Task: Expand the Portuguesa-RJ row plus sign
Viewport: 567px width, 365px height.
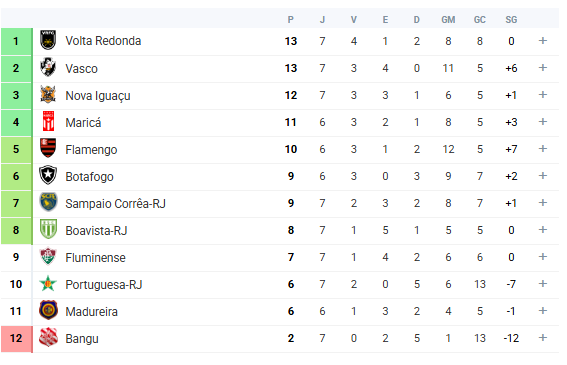Action: (x=542, y=284)
